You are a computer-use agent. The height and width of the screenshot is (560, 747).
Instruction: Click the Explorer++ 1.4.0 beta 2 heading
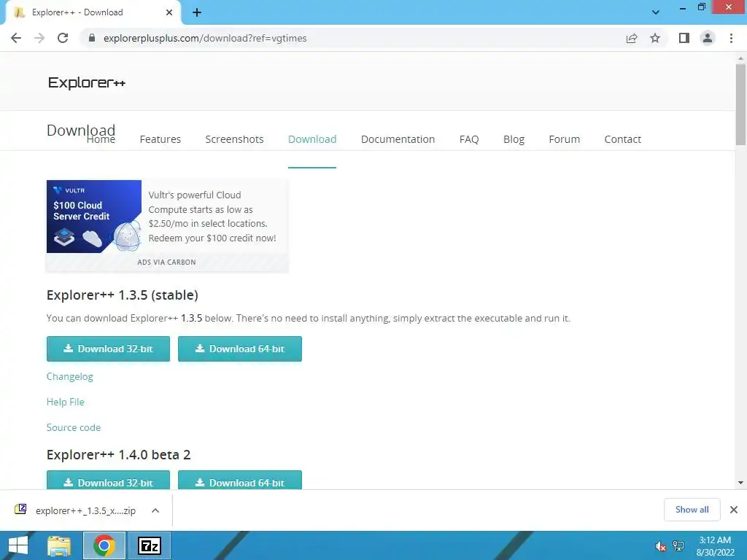(x=119, y=455)
